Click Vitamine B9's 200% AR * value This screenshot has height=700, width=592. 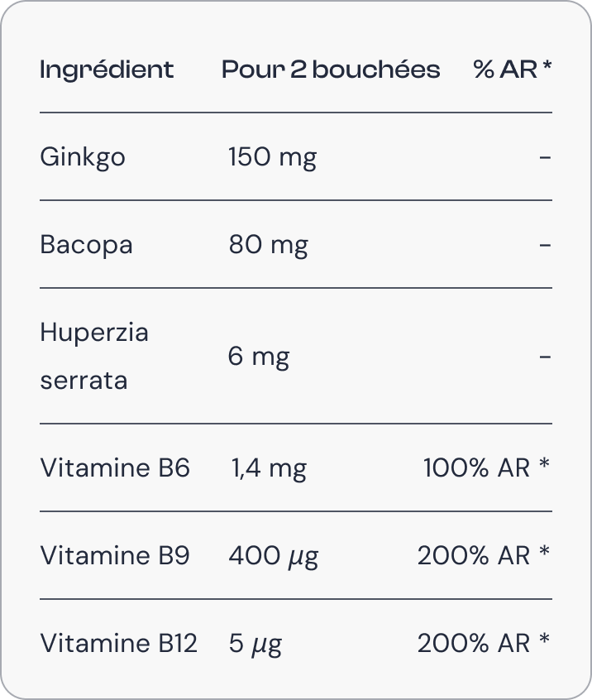pyautogui.click(x=484, y=555)
